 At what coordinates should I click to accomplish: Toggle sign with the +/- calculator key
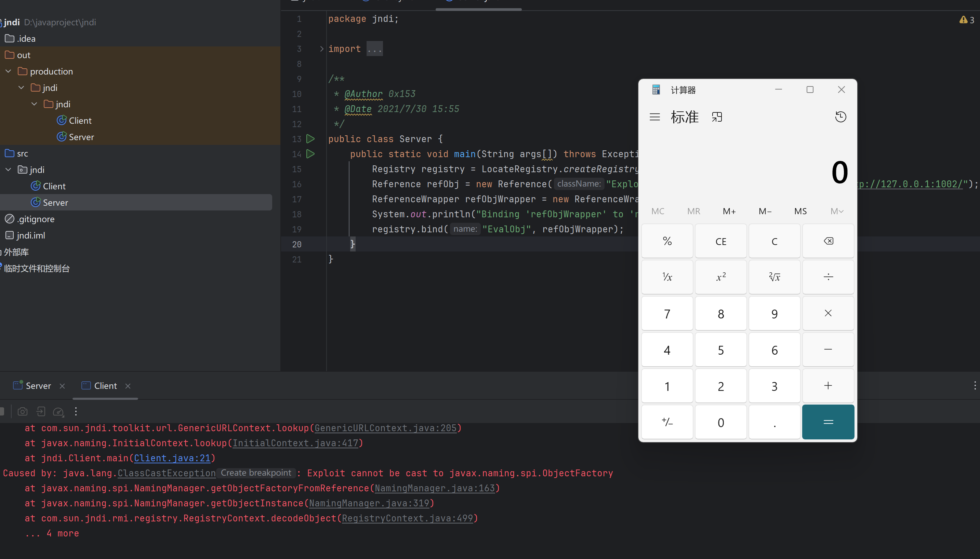click(667, 422)
